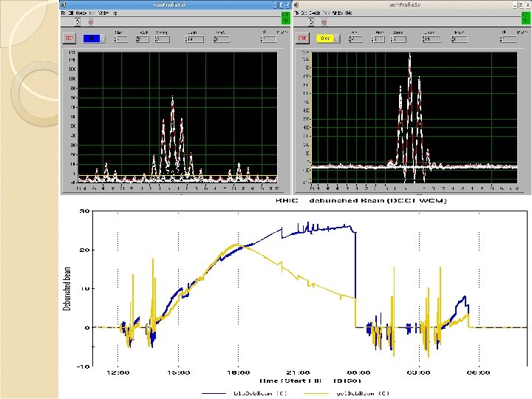Click the left window waveform graph

click(177, 117)
